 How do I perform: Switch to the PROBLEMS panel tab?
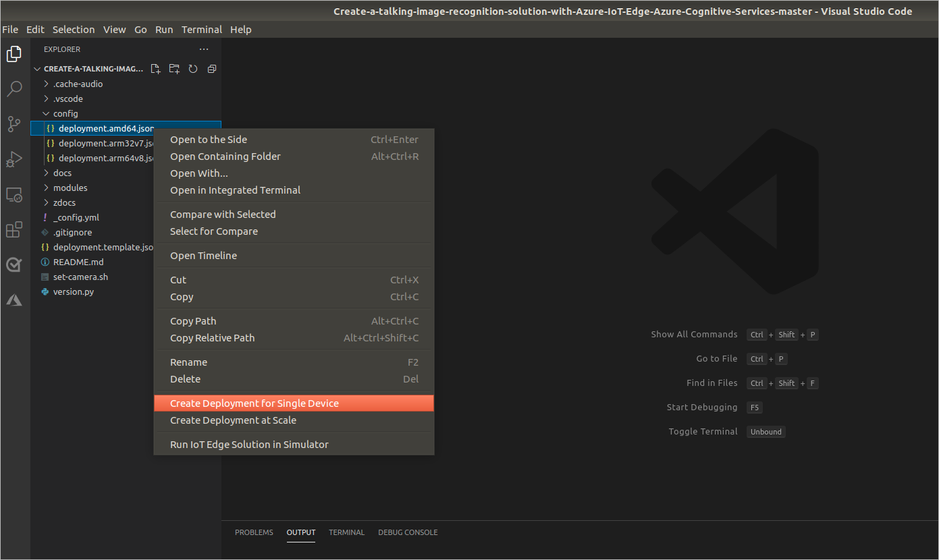tap(254, 532)
